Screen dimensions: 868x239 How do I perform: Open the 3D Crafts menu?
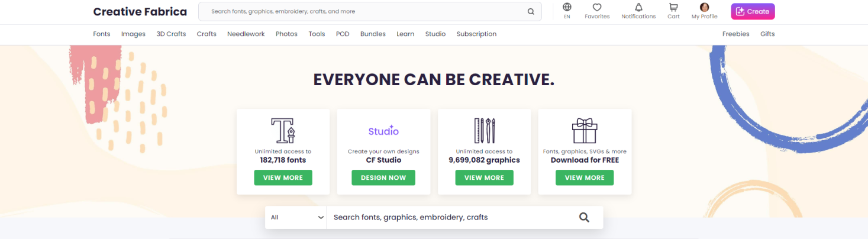171,34
